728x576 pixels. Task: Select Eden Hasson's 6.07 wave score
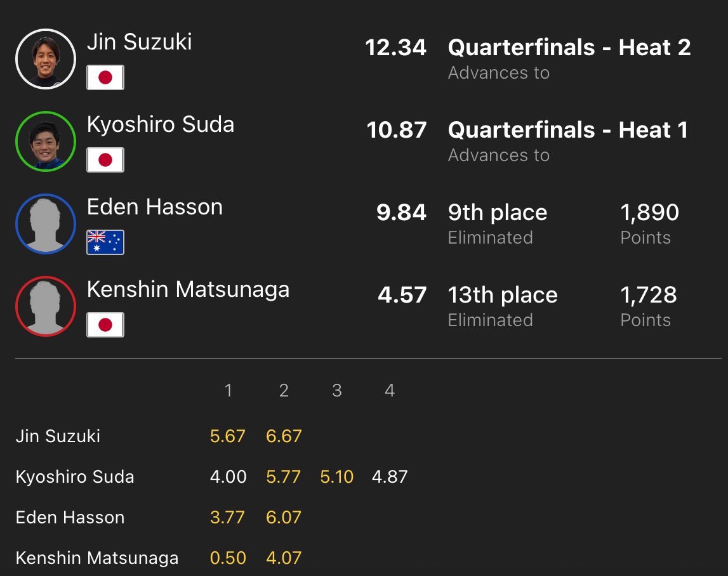point(284,518)
